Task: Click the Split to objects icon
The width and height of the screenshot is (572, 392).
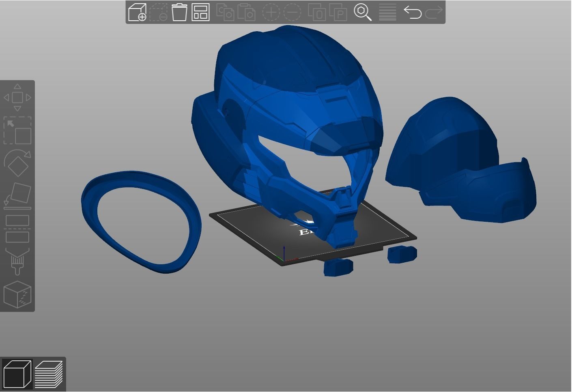Action: (x=317, y=12)
